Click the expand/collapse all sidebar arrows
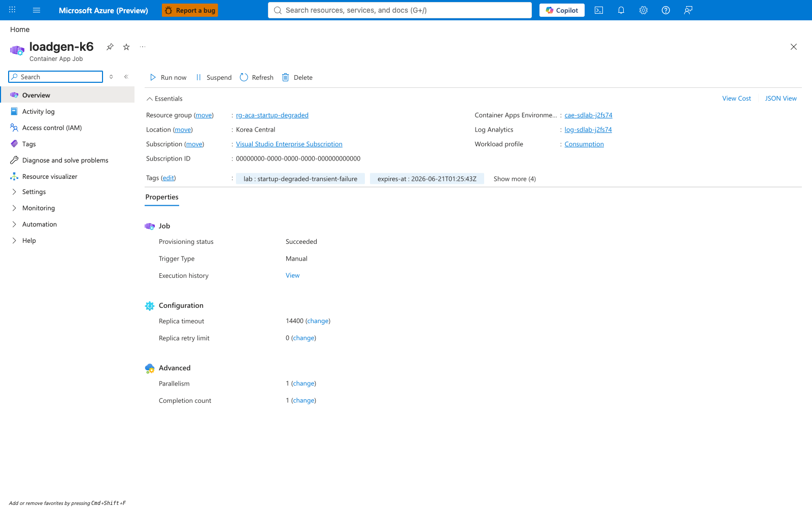The width and height of the screenshot is (812, 508). pyautogui.click(x=111, y=77)
